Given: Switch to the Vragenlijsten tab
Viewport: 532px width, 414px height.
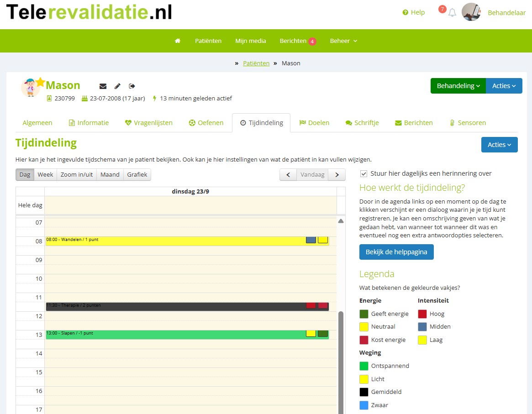Looking at the screenshot, I should pos(148,123).
